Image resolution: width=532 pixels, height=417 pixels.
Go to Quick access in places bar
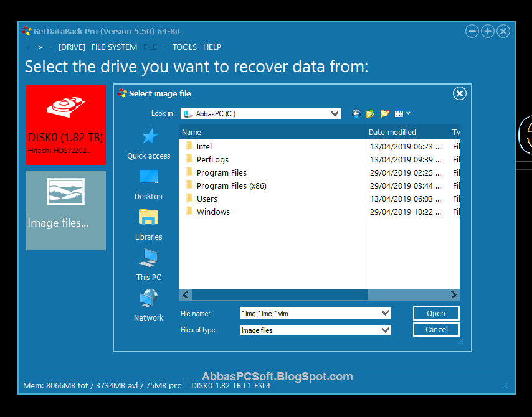(149, 144)
